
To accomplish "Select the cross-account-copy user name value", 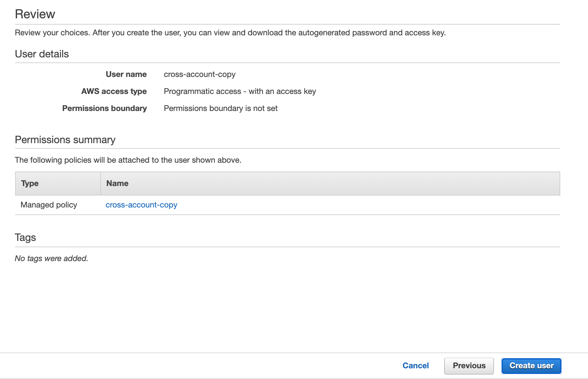I will click(199, 74).
